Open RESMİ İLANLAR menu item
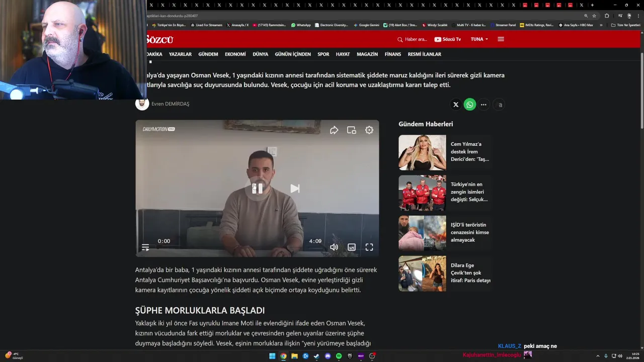The width and height of the screenshot is (644, 362). click(424, 54)
